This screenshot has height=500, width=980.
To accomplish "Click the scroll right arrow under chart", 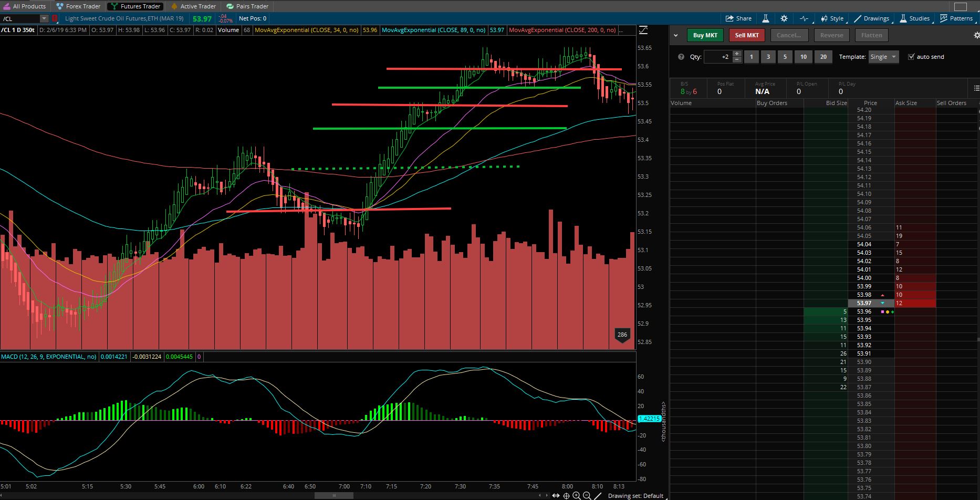I will (x=547, y=495).
